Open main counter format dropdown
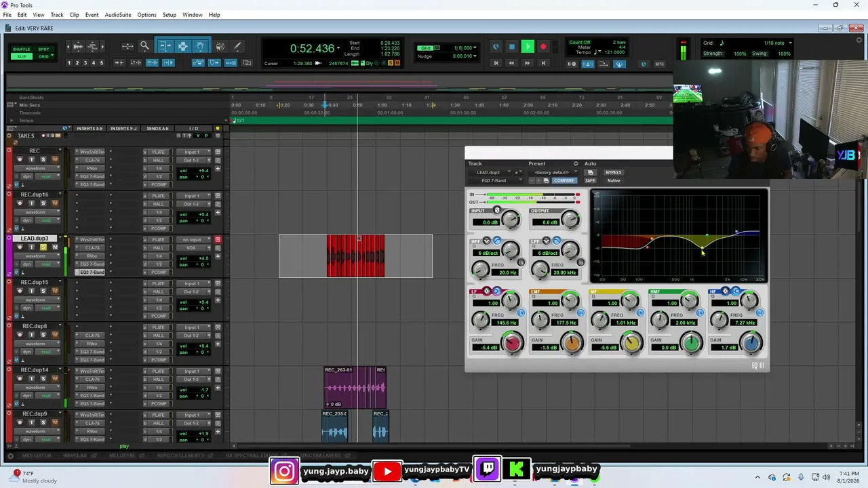Viewport: 868px width, 488px height. (338, 49)
